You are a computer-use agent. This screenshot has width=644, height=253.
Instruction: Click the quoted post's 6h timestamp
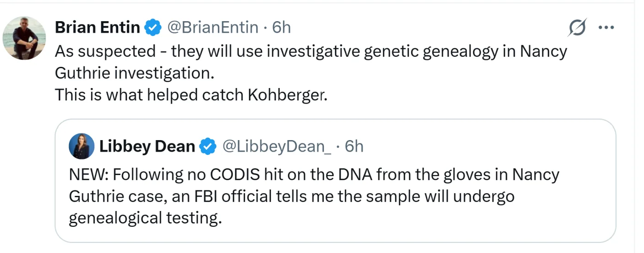pyautogui.click(x=354, y=147)
